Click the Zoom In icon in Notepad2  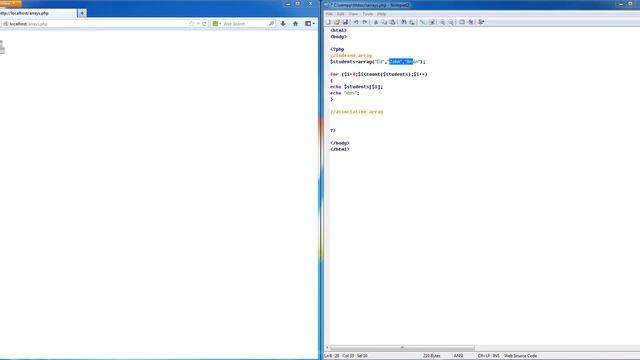tap(442, 22)
